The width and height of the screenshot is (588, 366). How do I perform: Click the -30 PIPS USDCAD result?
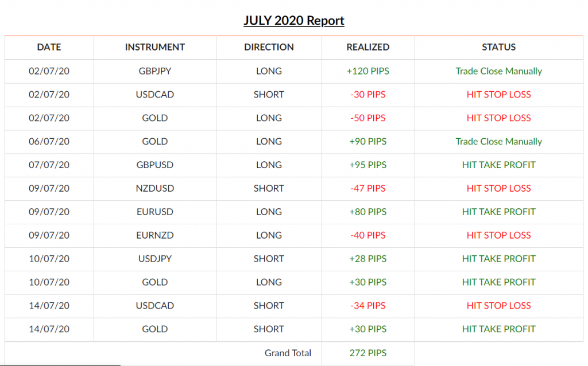pos(368,95)
